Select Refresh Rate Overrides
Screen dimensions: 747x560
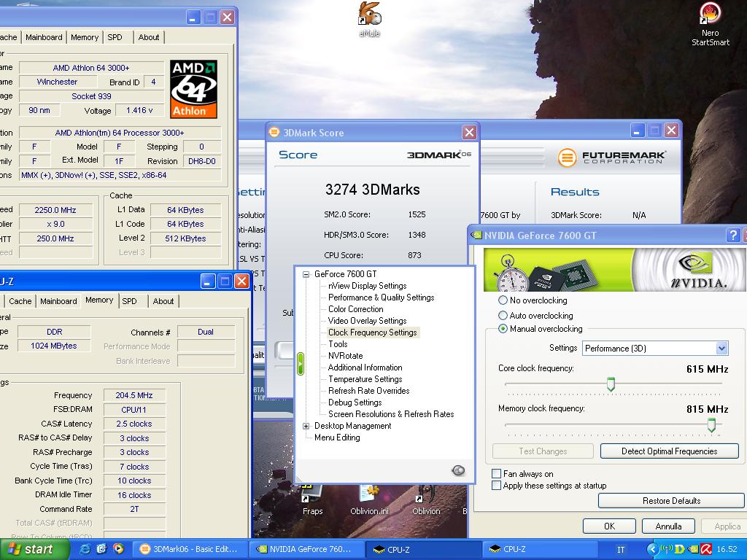coord(368,391)
